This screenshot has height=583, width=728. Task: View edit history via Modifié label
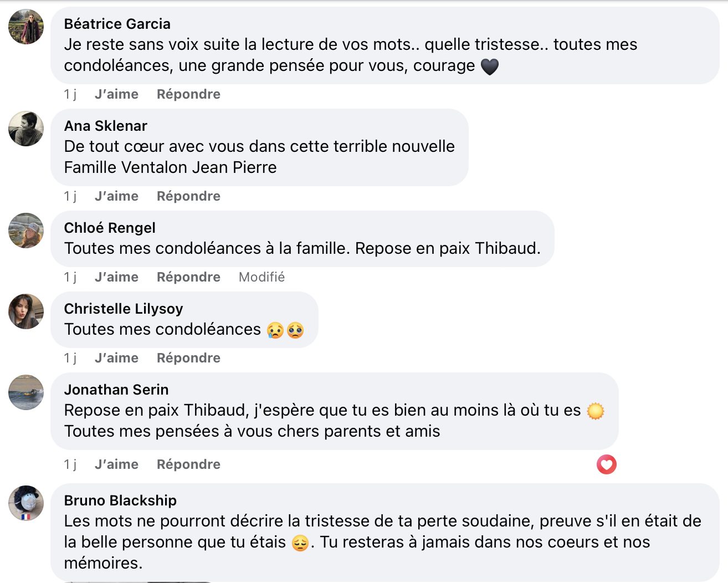(x=262, y=277)
